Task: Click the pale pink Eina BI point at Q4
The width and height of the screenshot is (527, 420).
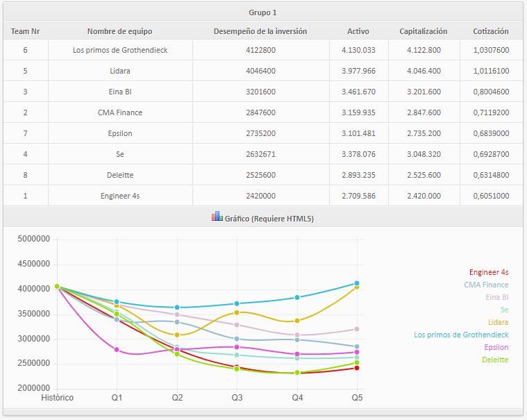Action: click(297, 335)
